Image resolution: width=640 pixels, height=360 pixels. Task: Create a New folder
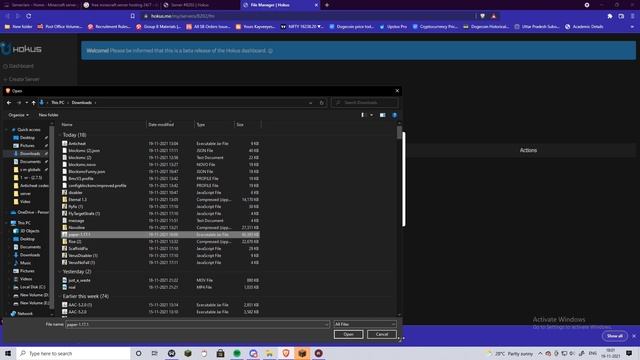pyautogui.click(x=49, y=115)
